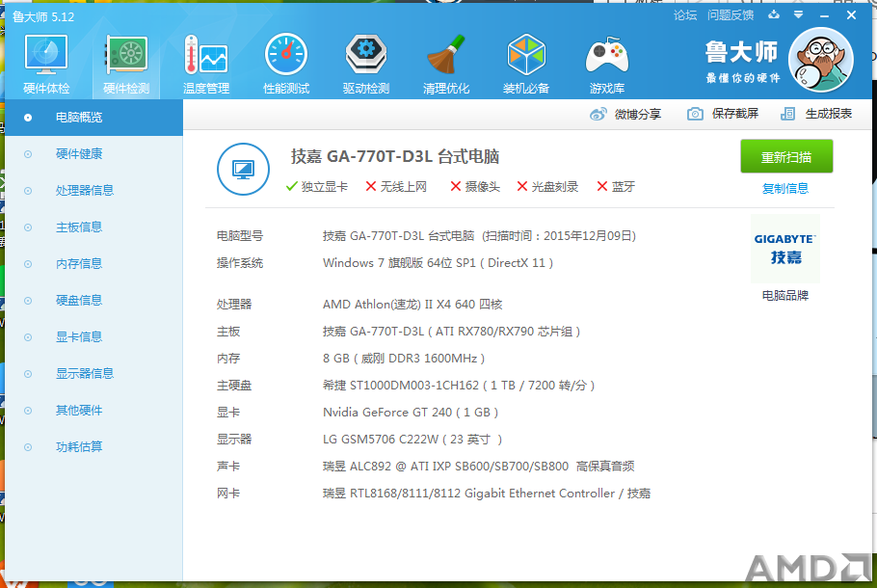877x588 pixels.
Task: Click the Windows 7 旗舰版 64位 SP1 value
Action: pos(438,263)
